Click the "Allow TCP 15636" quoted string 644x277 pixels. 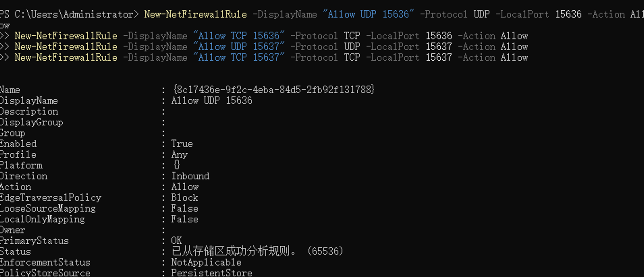coord(239,36)
